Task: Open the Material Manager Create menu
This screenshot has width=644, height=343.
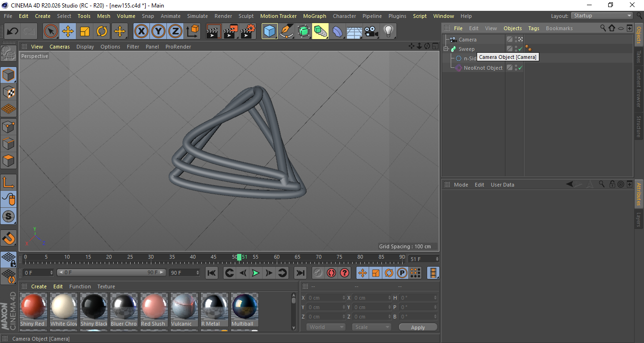Action: (39, 286)
